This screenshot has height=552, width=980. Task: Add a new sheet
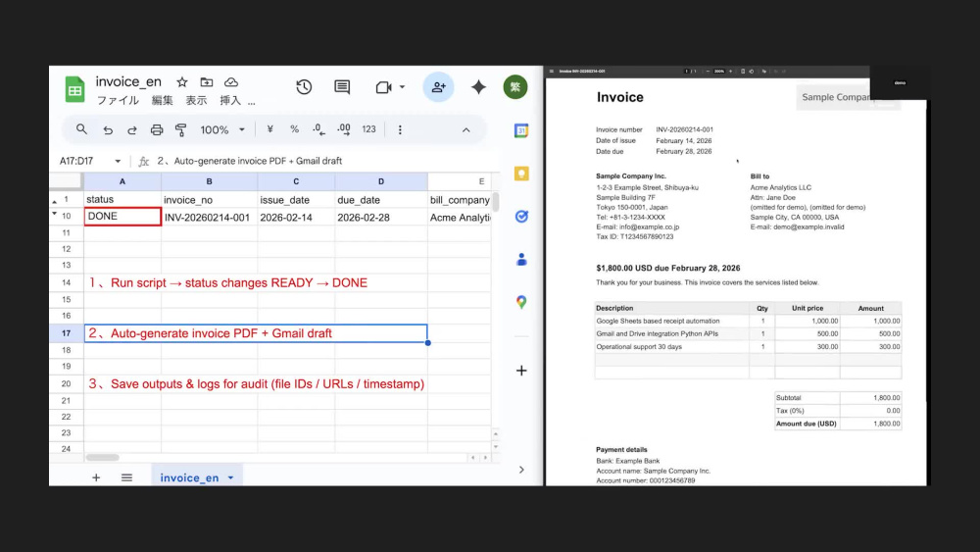tap(96, 477)
